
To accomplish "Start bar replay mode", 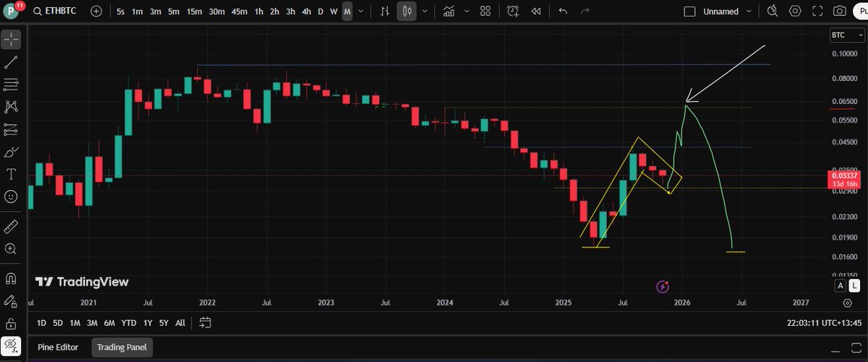I will coord(536,12).
